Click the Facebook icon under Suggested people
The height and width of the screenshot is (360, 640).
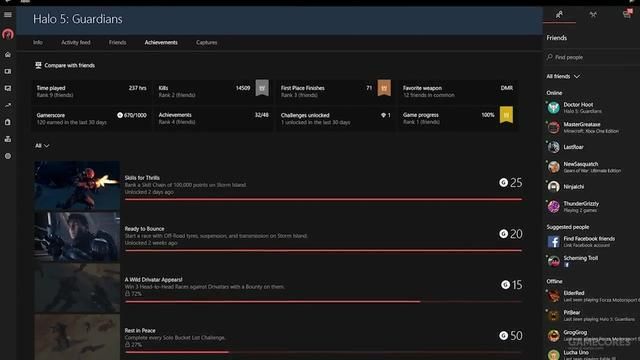553,242
